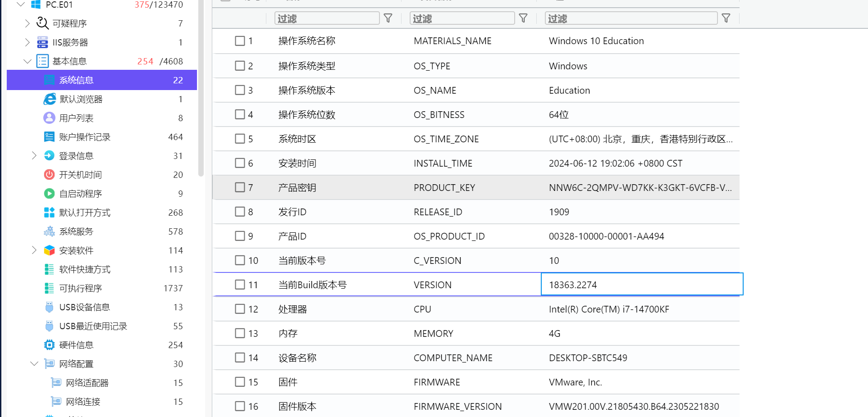Expand the IIS服务器 node

(27, 42)
